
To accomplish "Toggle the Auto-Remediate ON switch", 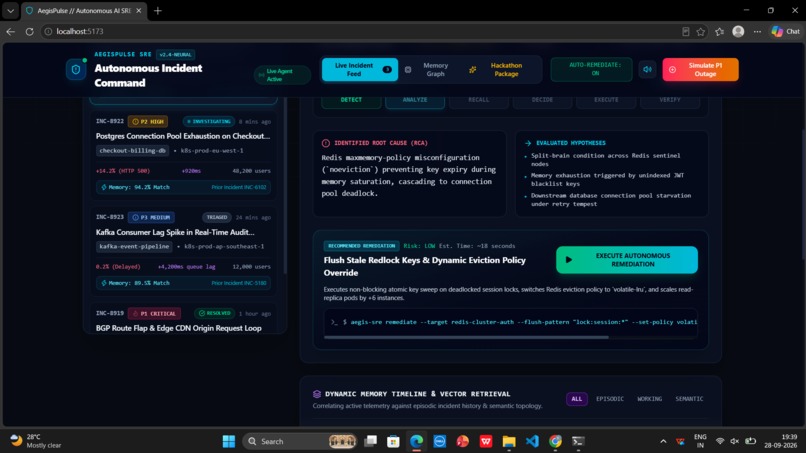I will 592,69.
